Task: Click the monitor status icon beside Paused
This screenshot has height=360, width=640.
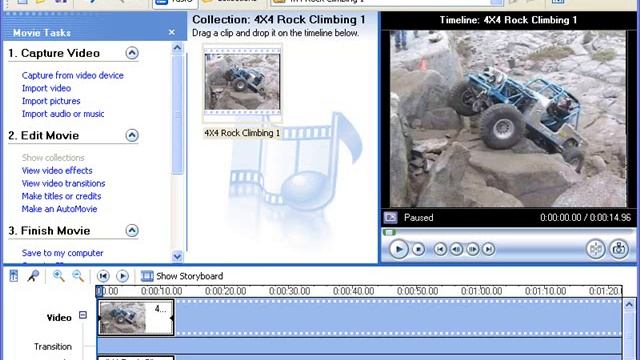Action: coord(390,218)
